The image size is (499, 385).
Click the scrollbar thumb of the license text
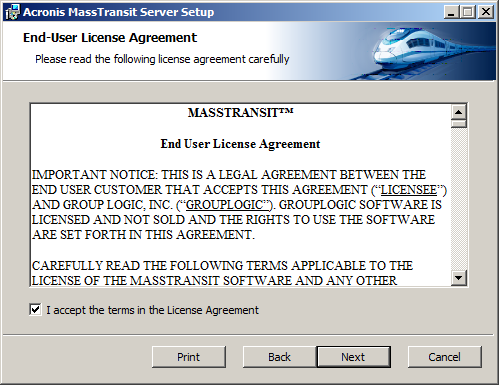point(459,124)
